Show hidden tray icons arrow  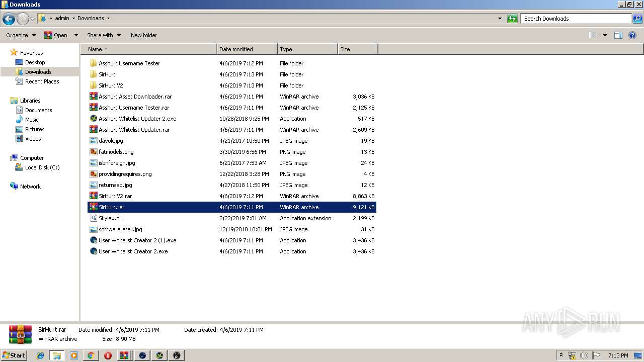pyautogui.click(x=561, y=355)
